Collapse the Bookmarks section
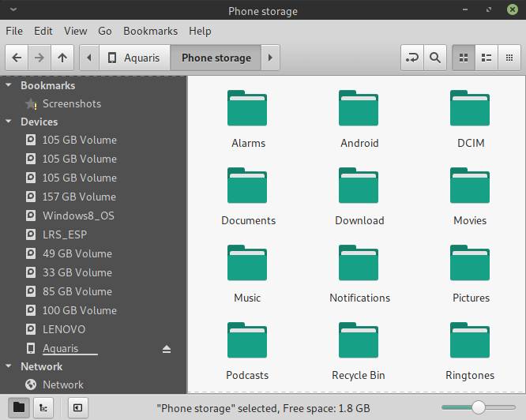The height and width of the screenshot is (420, 526). (9, 85)
